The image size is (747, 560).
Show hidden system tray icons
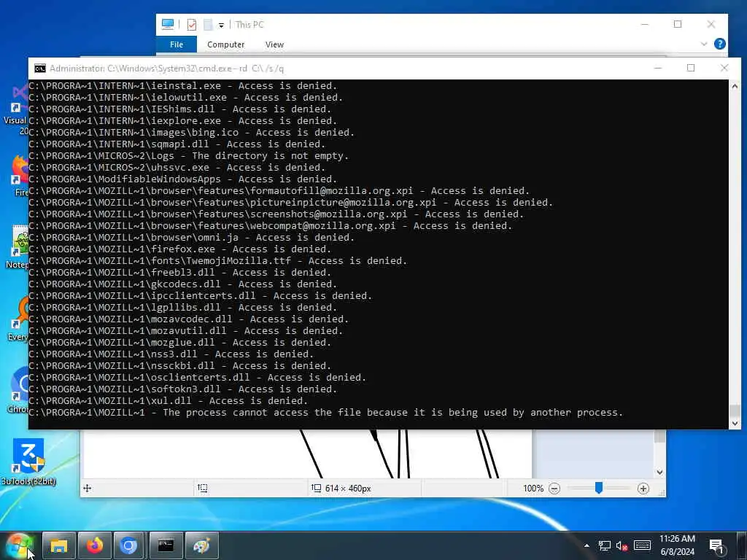pos(587,545)
